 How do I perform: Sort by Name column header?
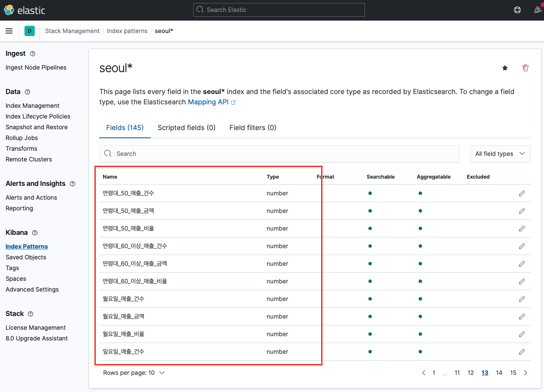110,177
